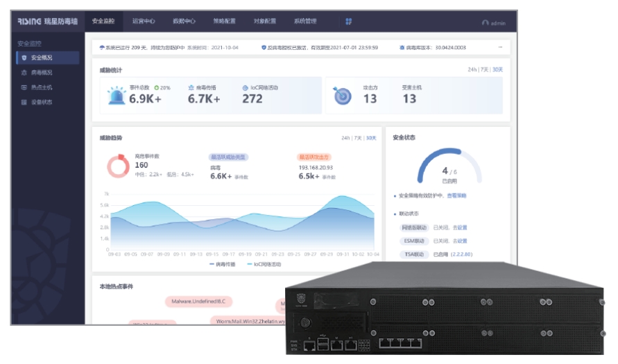Click the IoC网络活动 globe icon
Image resolution: width=618 pixels, height=364 pixels.
pos(245,88)
